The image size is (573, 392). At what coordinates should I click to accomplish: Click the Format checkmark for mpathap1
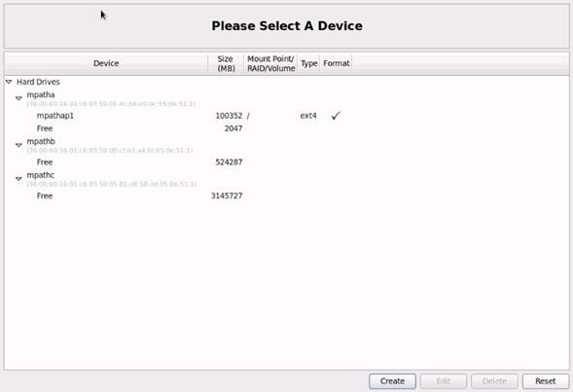click(x=336, y=116)
